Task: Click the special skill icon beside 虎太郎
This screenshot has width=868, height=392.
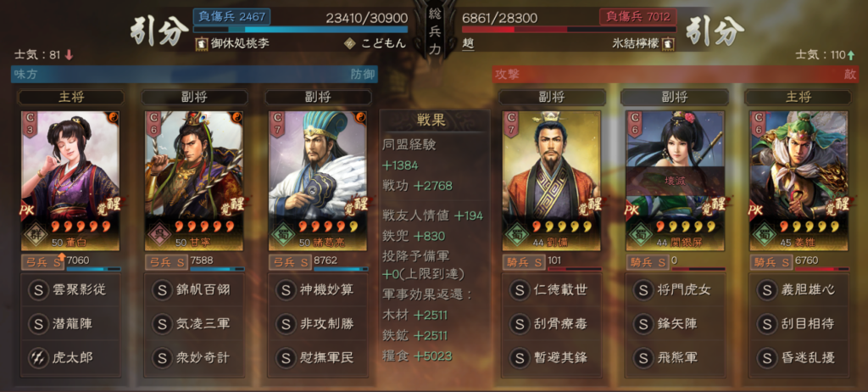Action: pos(38,357)
